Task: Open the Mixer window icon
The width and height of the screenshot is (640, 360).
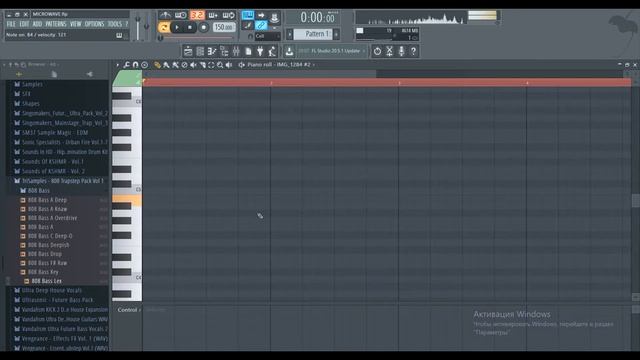Action: (x=236, y=51)
